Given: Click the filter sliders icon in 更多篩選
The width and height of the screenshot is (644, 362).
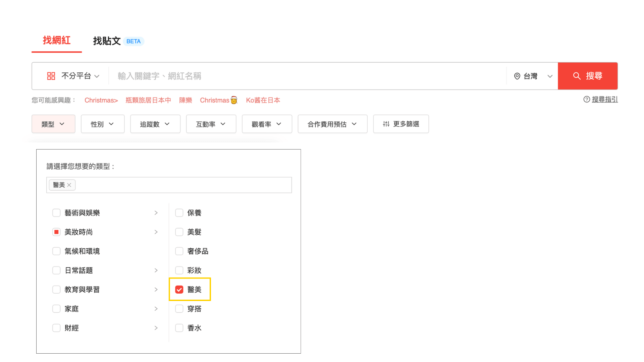Looking at the screenshot, I should pos(386,124).
